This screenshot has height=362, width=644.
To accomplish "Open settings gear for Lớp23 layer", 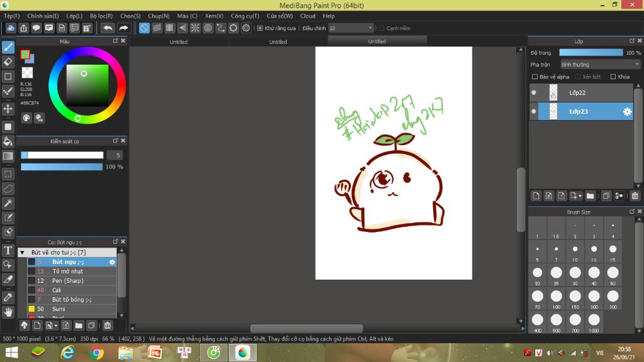I will [x=627, y=112].
